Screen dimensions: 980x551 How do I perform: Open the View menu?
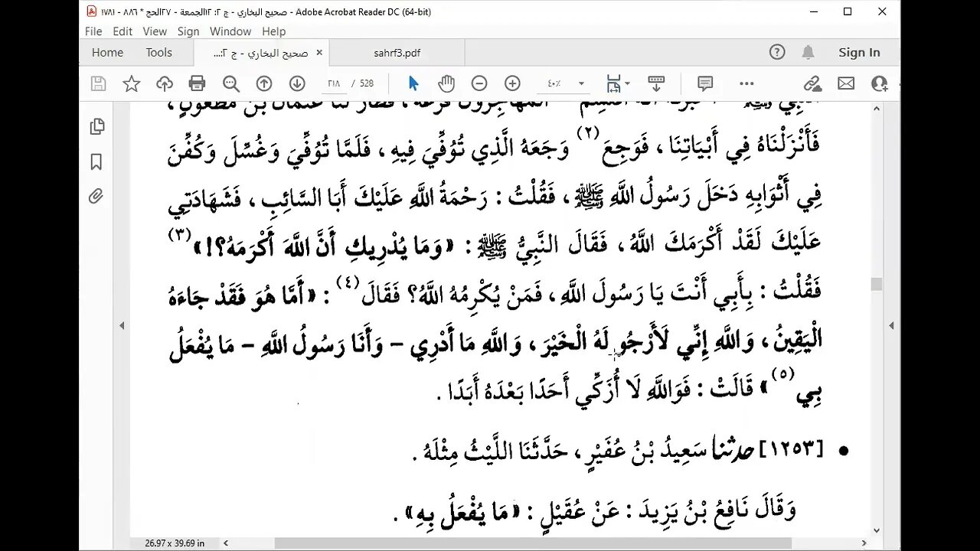pyautogui.click(x=155, y=31)
